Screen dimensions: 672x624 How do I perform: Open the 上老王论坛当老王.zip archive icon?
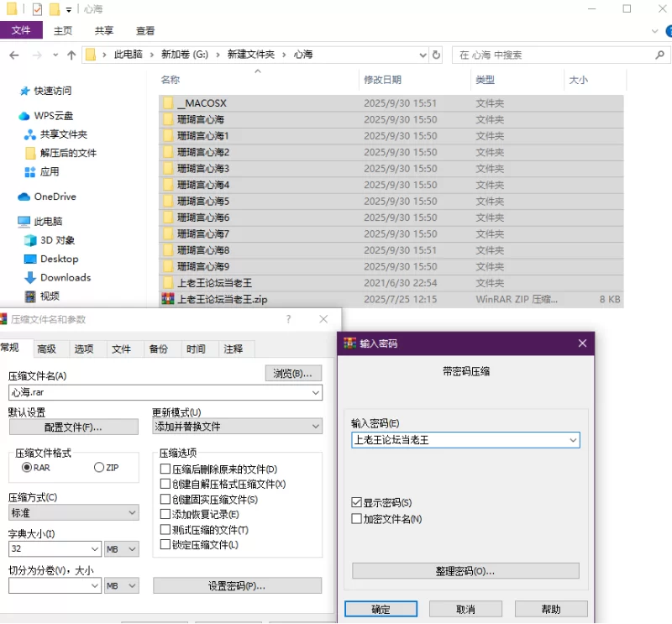click(168, 299)
